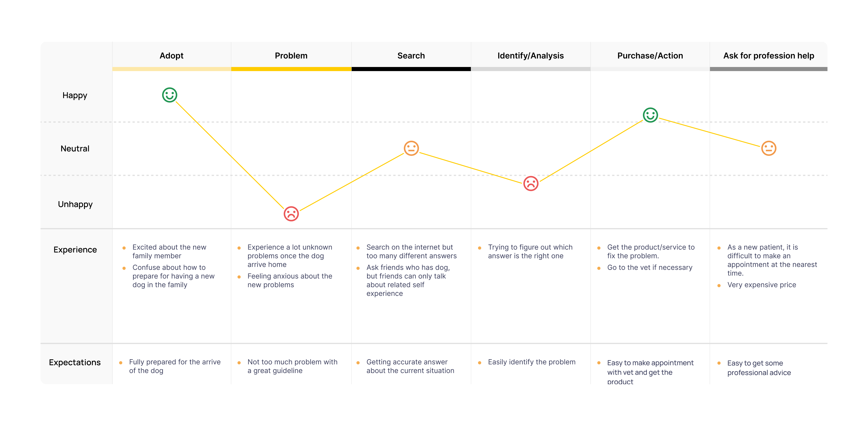Screen dimensions: 868x426
Task: Click the red sad face under Problem
Action: pos(291,214)
